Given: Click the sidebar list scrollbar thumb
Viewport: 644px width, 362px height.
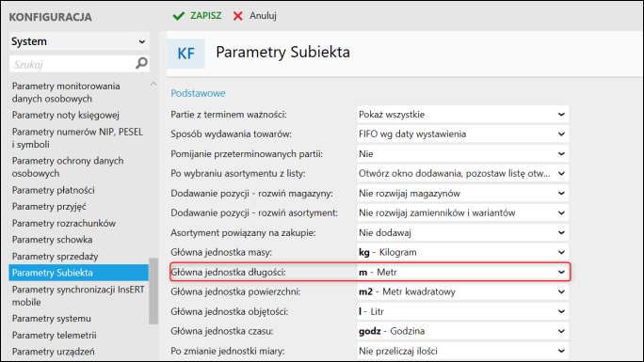Looking at the screenshot, I should click(x=153, y=291).
